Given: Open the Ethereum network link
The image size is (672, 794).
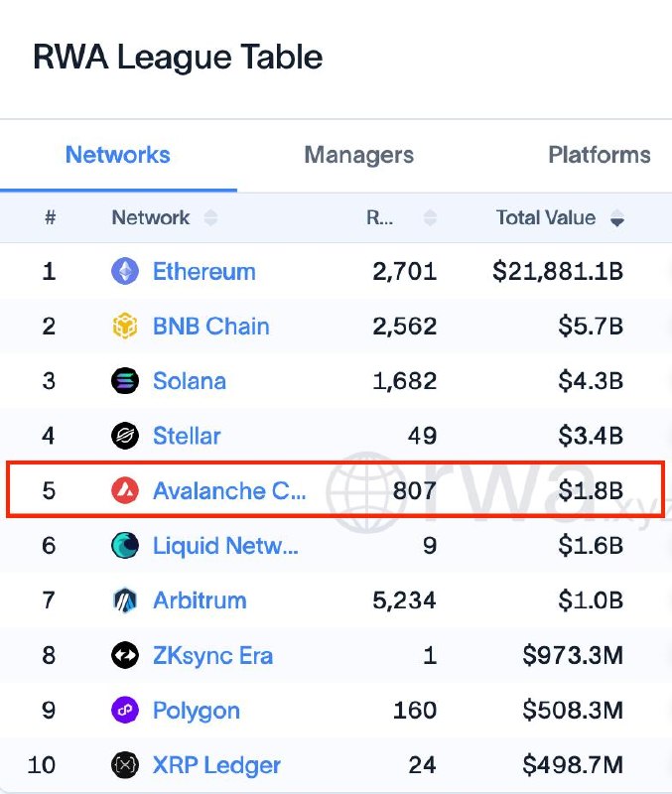Looking at the screenshot, I should click(204, 271).
